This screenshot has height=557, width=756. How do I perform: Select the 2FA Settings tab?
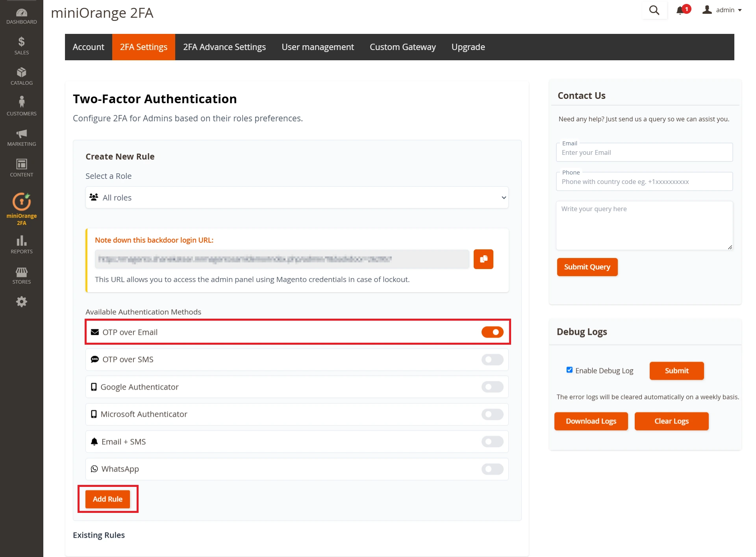tap(144, 47)
